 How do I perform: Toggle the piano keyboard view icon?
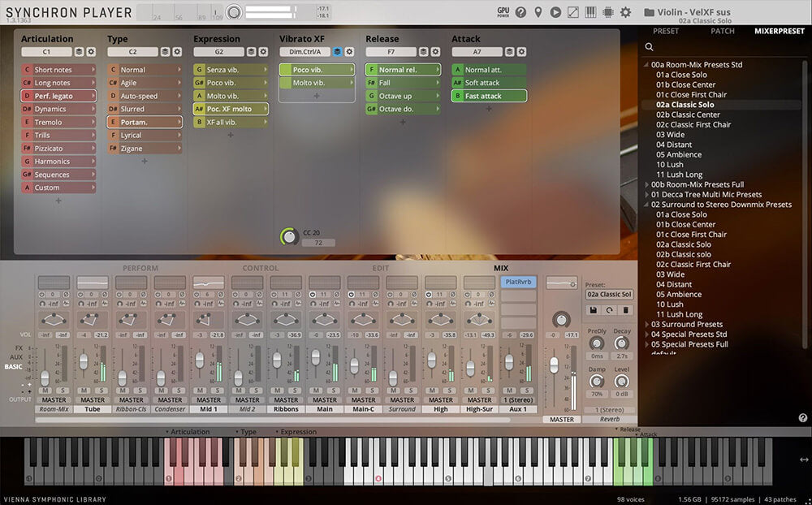pos(590,12)
